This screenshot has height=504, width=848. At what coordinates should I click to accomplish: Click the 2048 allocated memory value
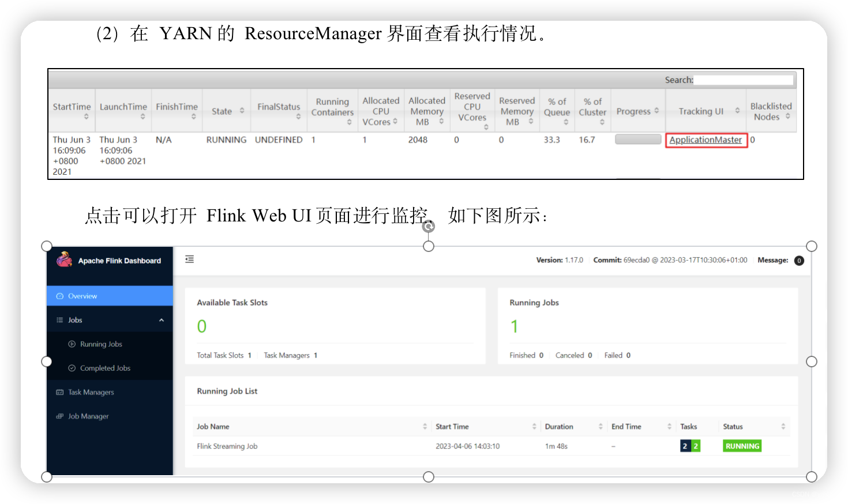pos(418,140)
